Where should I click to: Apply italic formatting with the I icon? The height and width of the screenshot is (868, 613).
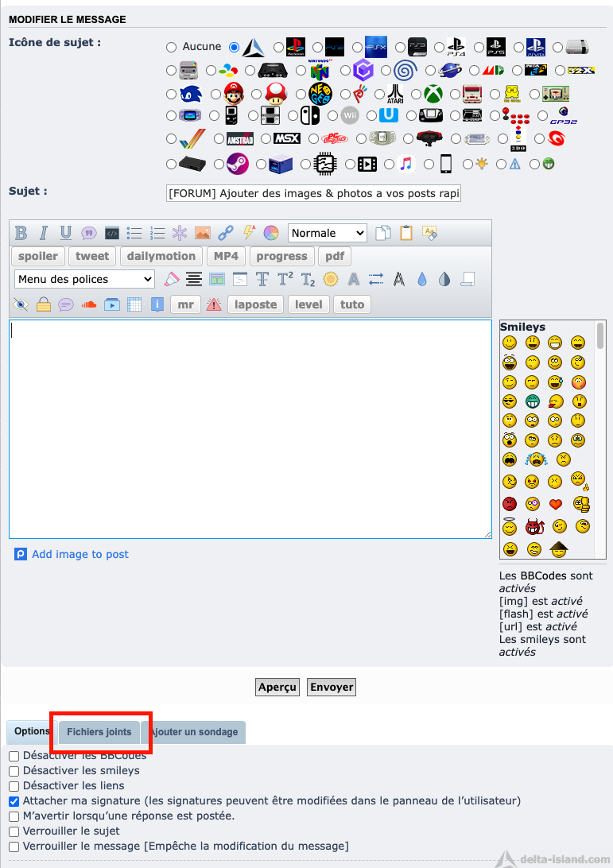click(x=43, y=233)
